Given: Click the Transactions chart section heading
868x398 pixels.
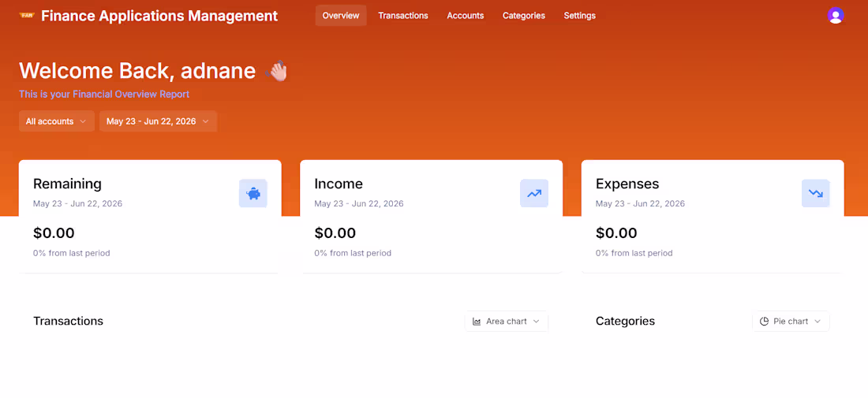Looking at the screenshot, I should tap(68, 322).
